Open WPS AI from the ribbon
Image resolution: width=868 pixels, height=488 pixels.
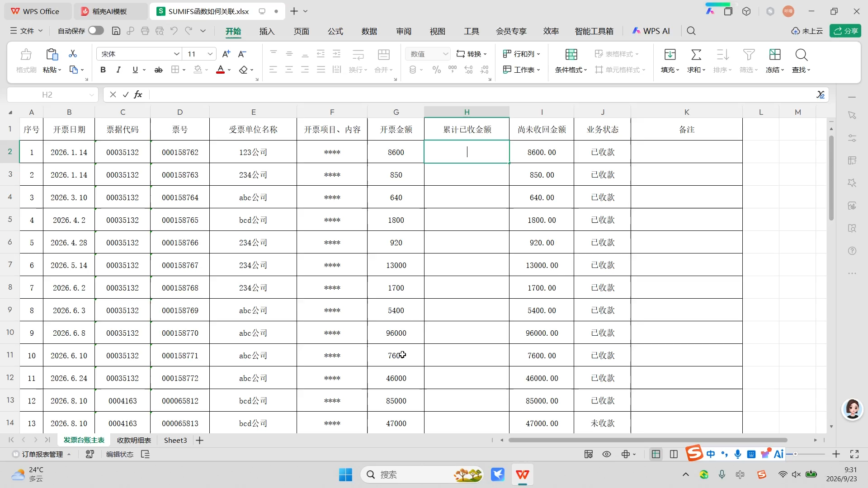(x=651, y=31)
